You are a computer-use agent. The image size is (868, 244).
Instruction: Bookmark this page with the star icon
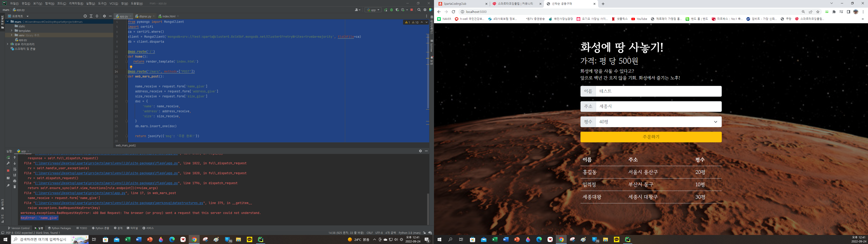point(818,12)
